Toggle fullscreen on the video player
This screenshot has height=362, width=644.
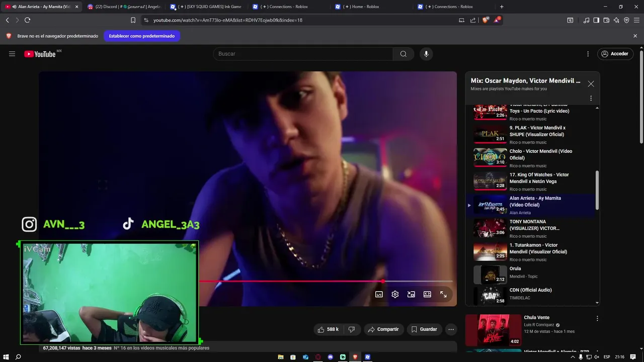coord(443,294)
